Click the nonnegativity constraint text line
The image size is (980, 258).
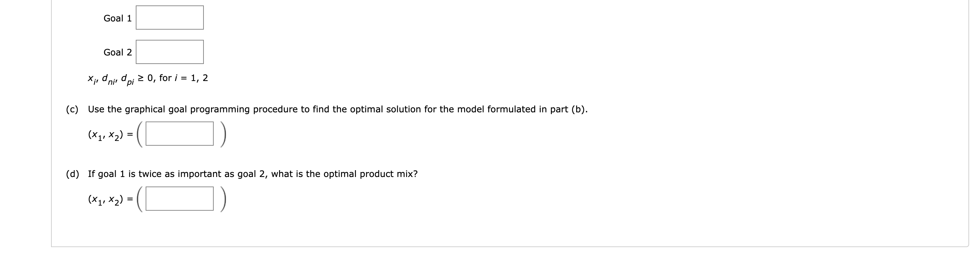click(148, 78)
